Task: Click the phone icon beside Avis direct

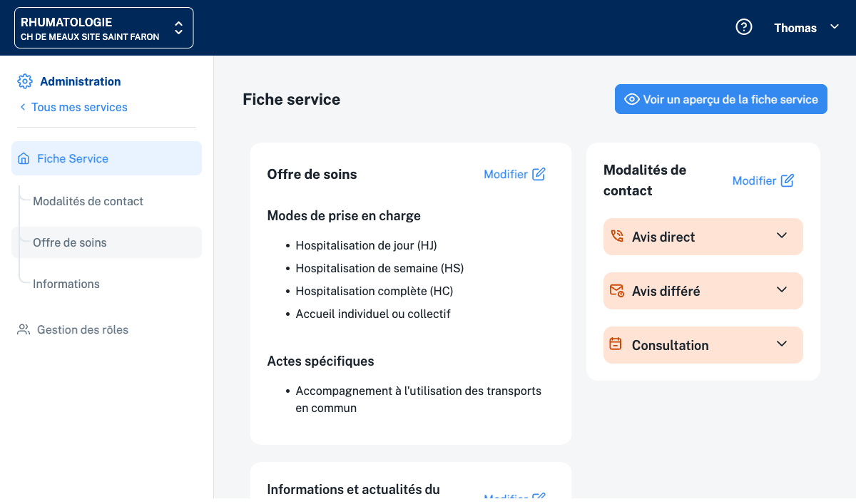Action: [x=616, y=237]
